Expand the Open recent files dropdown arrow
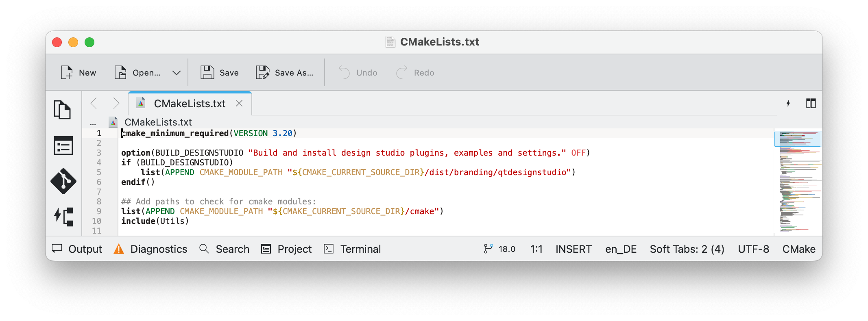This screenshot has width=868, height=321. pyautogui.click(x=176, y=73)
